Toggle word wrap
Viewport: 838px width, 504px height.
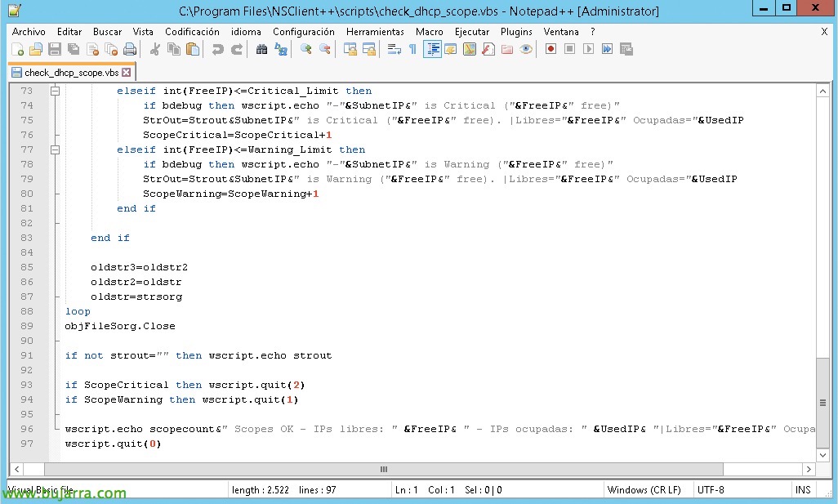pos(394,50)
